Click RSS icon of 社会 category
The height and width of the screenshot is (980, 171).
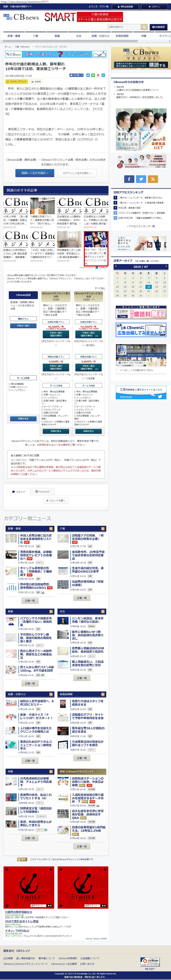point(103,611)
